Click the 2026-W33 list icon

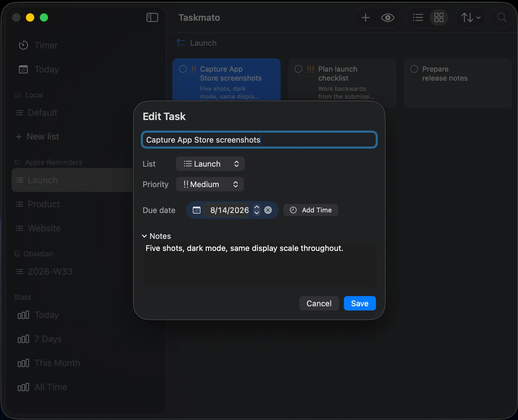19,271
